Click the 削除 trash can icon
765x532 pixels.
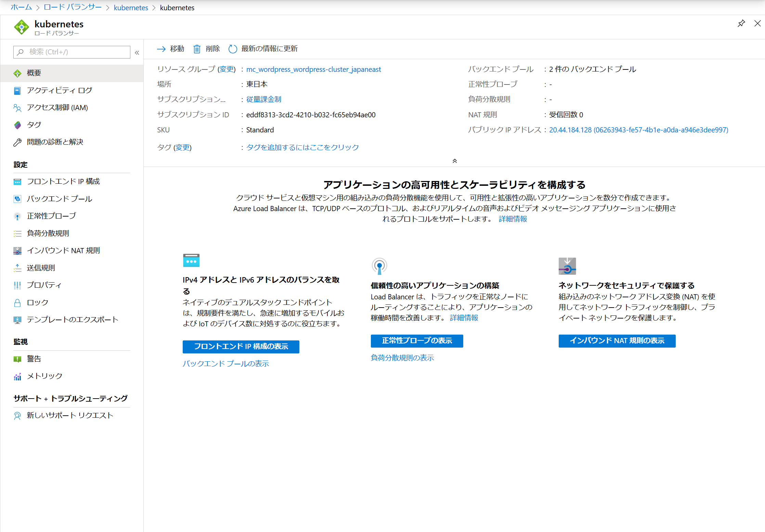tap(197, 49)
